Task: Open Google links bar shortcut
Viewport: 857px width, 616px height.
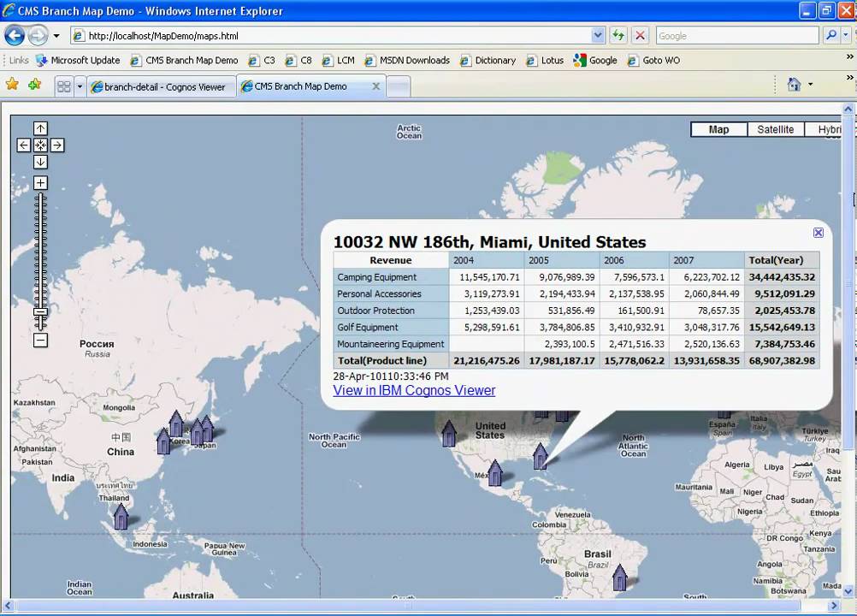Action: coord(595,60)
